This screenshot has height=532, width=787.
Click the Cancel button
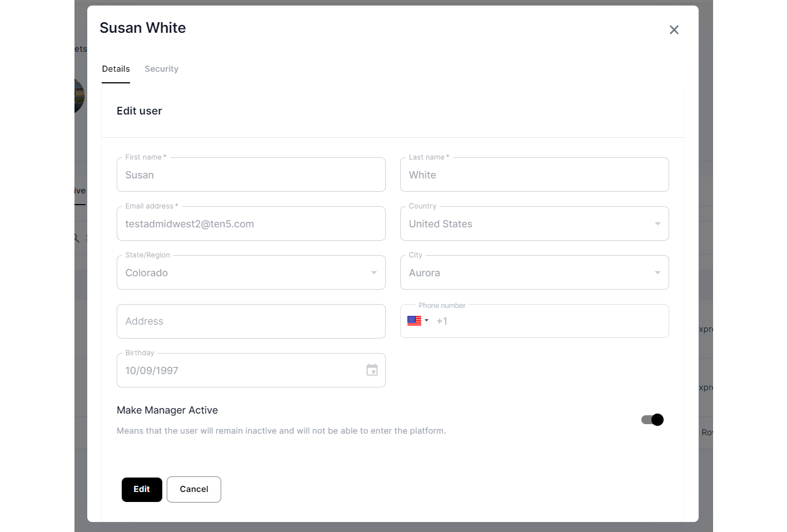tap(194, 489)
